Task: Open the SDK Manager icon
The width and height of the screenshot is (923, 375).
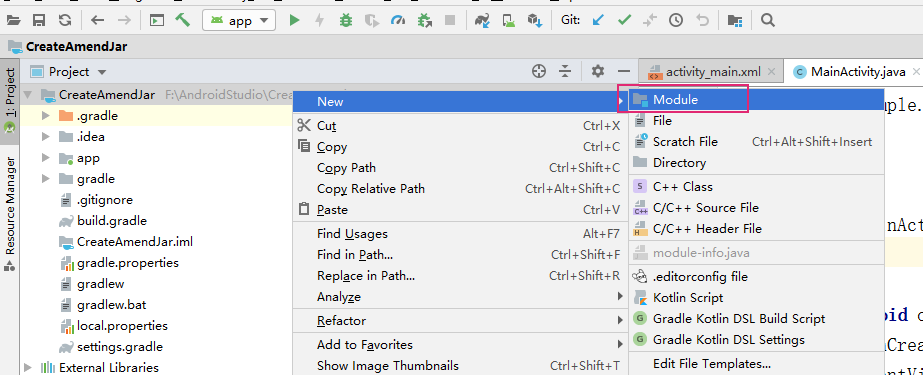Action: [x=534, y=21]
